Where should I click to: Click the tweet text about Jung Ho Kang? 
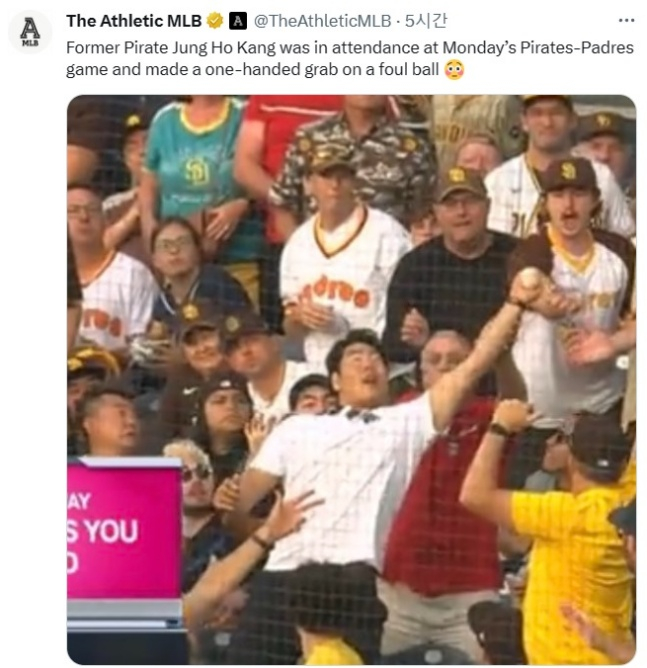(x=350, y=58)
